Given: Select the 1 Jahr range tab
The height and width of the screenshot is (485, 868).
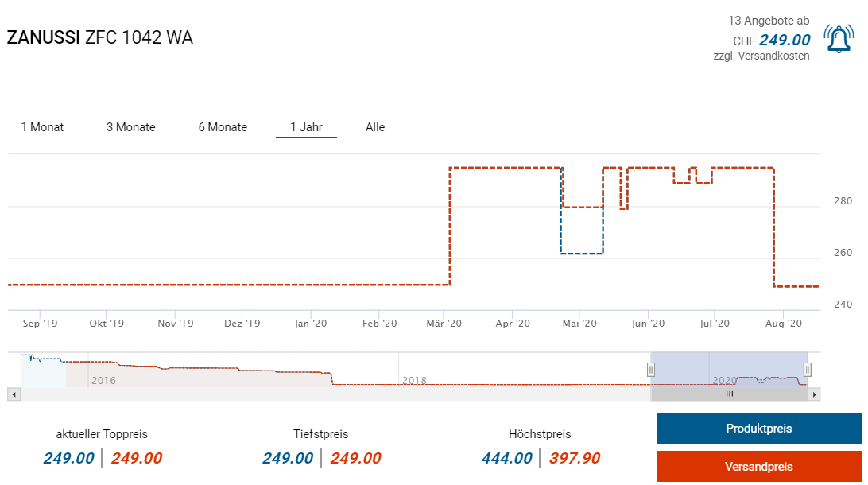Looking at the screenshot, I should point(306,127).
